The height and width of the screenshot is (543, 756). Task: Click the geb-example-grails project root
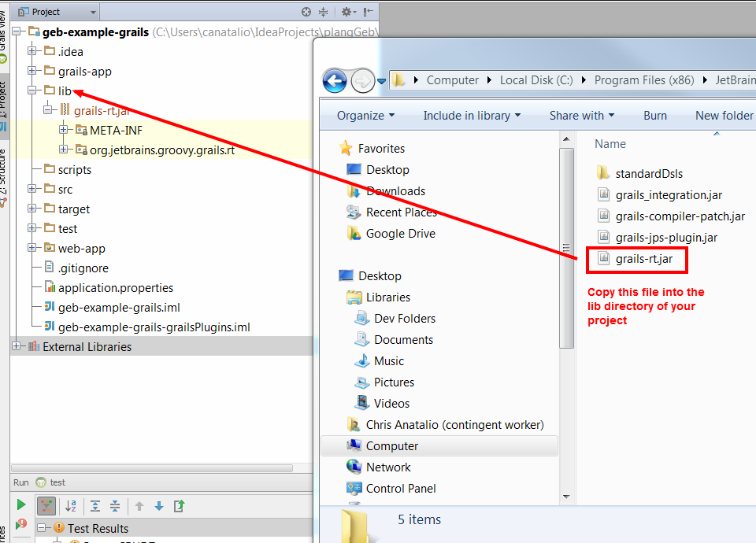coord(95,32)
